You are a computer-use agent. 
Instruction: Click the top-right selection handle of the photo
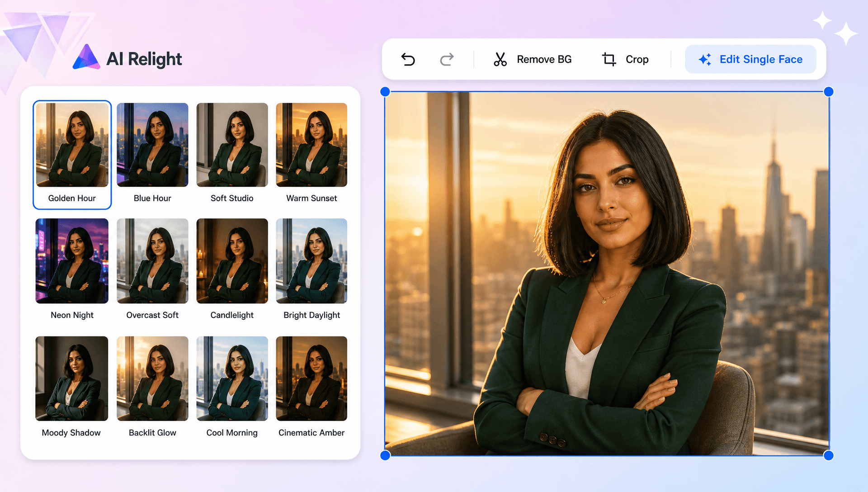pyautogui.click(x=829, y=92)
